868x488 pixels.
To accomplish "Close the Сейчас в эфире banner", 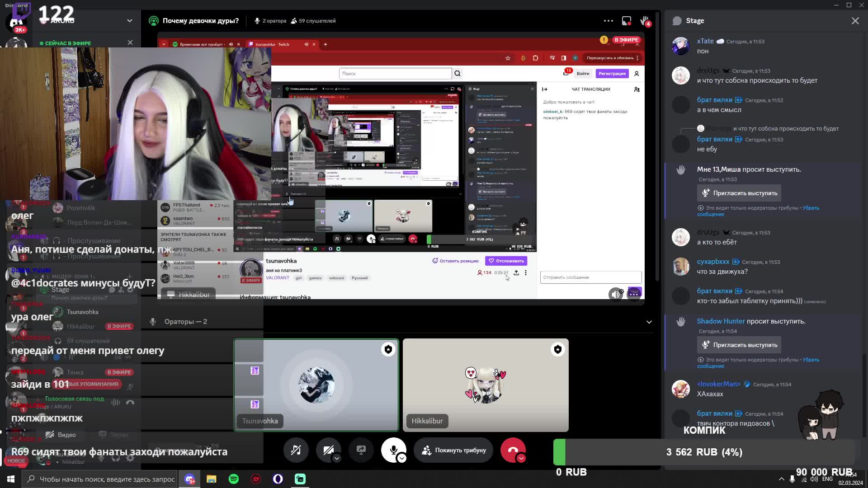I will pyautogui.click(x=130, y=42).
